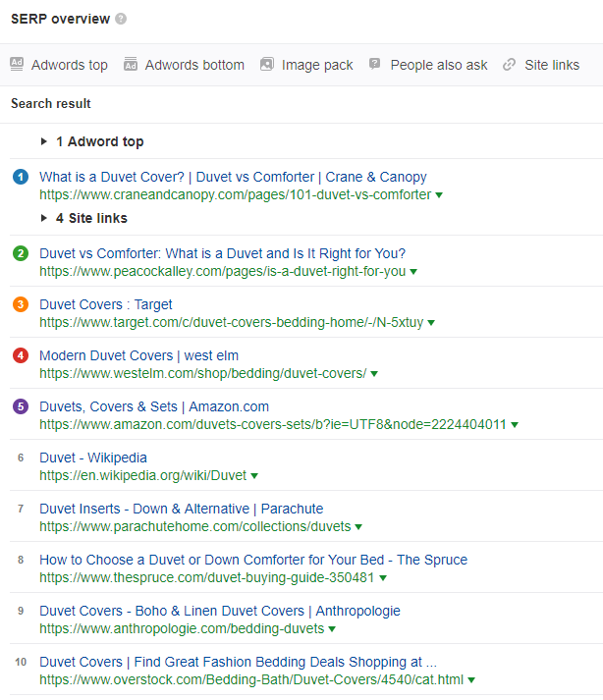Click the position number 9 label
The height and width of the screenshot is (700, 603).
click(21, 611)
